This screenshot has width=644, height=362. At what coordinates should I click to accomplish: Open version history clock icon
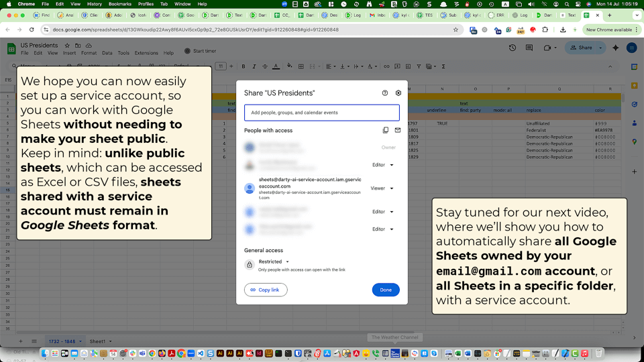tap(512, 48)
